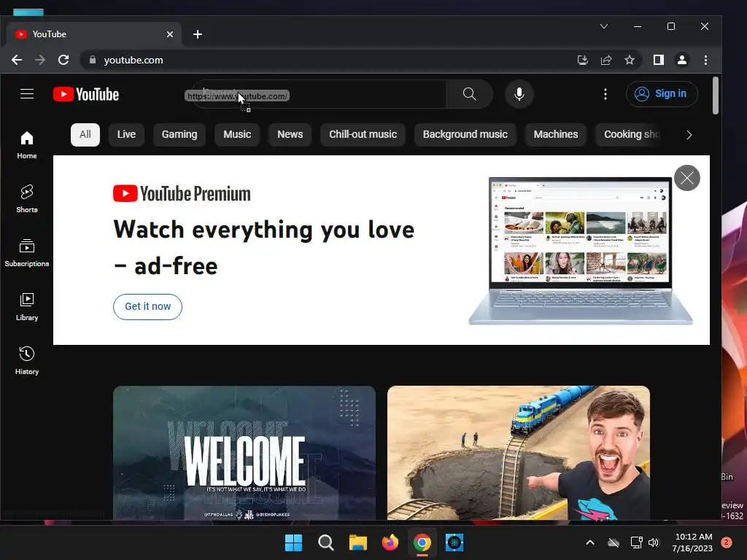Open the laptop image in Premium banner
This screenshot has width=747, height=560.
point(580,251)
